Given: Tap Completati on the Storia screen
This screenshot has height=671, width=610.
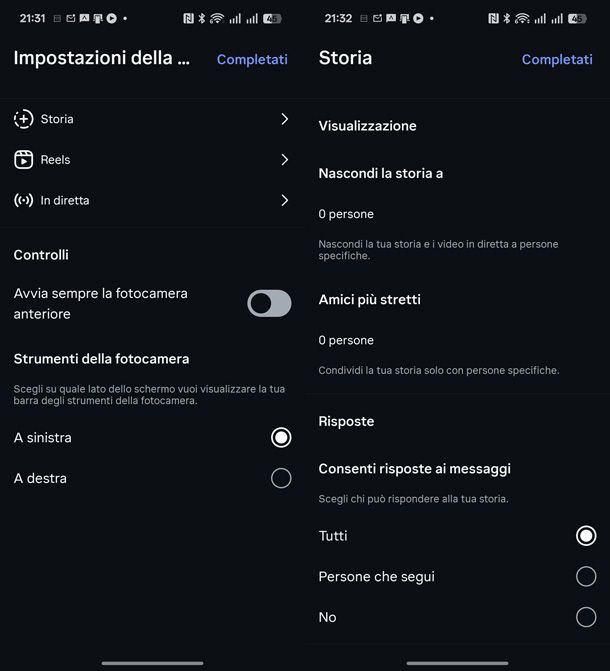Looking at the screenshot, I should [x=557, y=59].
